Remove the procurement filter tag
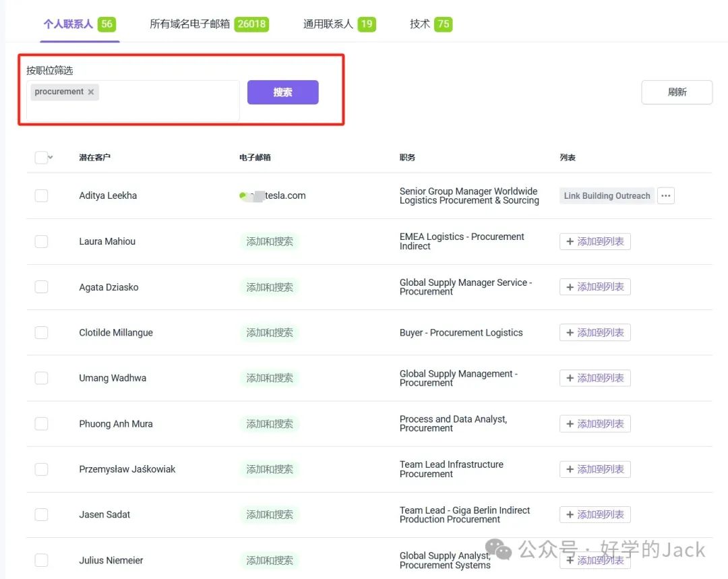This screenshot has width=728, height=579. 91,92
